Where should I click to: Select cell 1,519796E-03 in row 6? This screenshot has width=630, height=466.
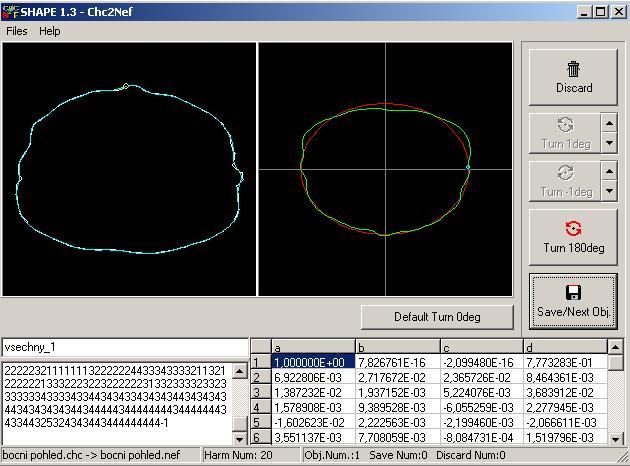point(565,437)
